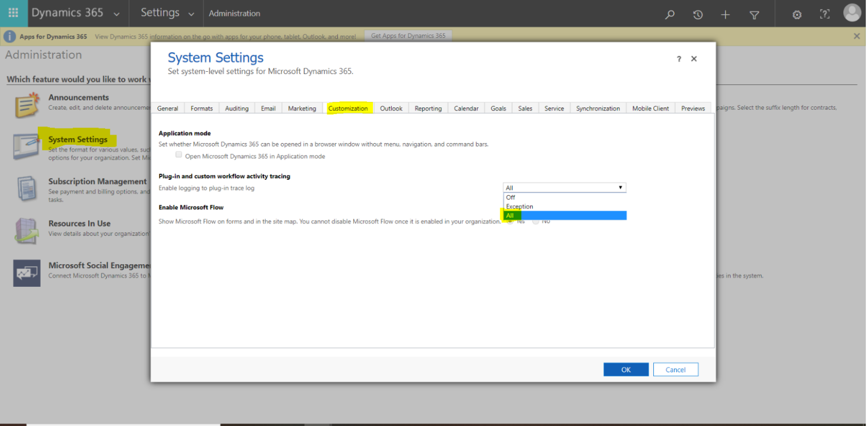This screenshot has height=426, width=868.
Task: Open the help question mark icon
Action: click(824, 15)
